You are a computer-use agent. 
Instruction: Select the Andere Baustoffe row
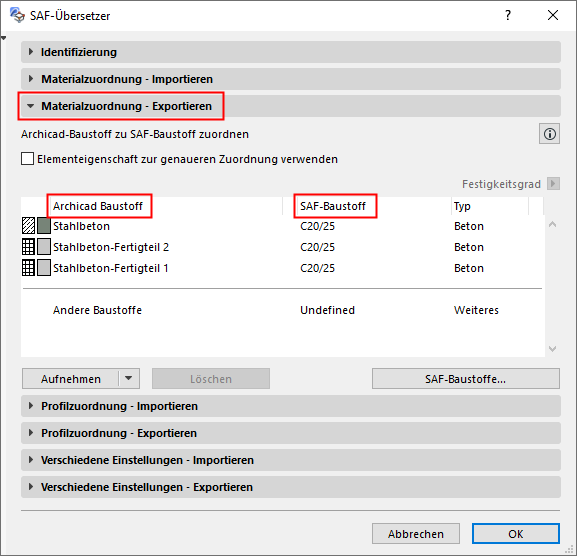(282, 310)
